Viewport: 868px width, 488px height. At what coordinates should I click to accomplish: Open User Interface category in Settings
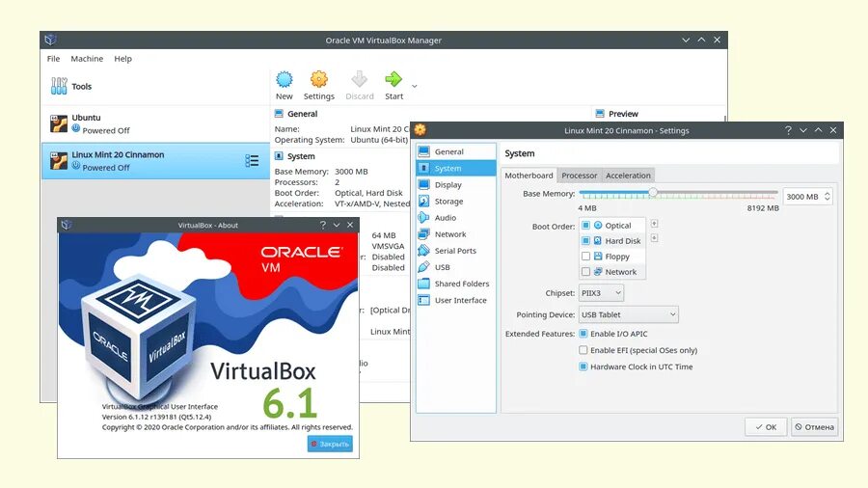455,301
